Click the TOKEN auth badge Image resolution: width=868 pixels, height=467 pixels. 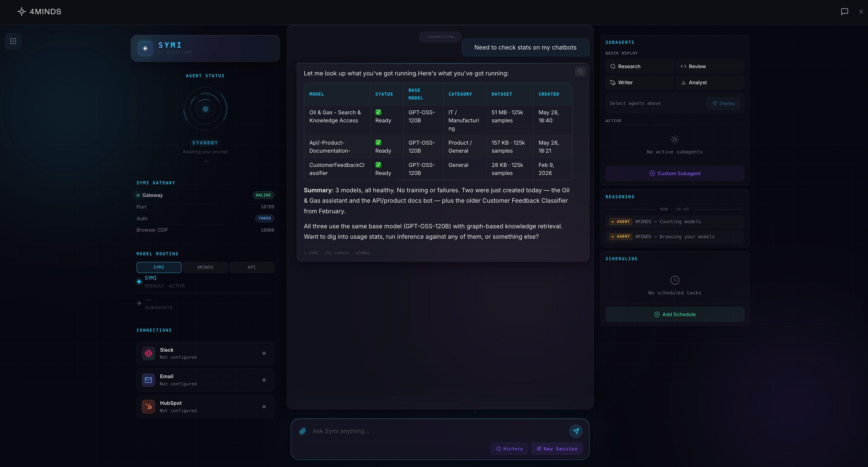264,218
